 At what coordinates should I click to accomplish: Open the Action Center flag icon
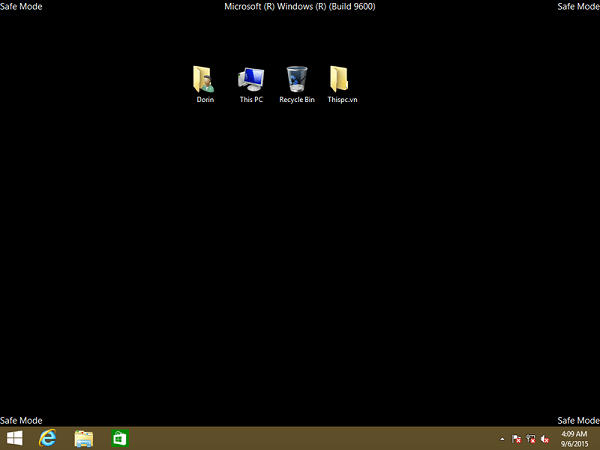coord(516,439)
